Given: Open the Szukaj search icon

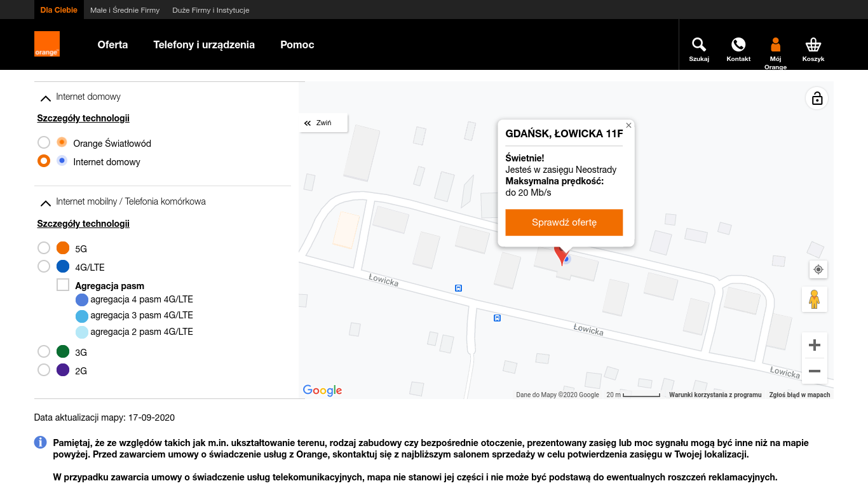Looking at the screenshot, I should click(x=699, y=44).
